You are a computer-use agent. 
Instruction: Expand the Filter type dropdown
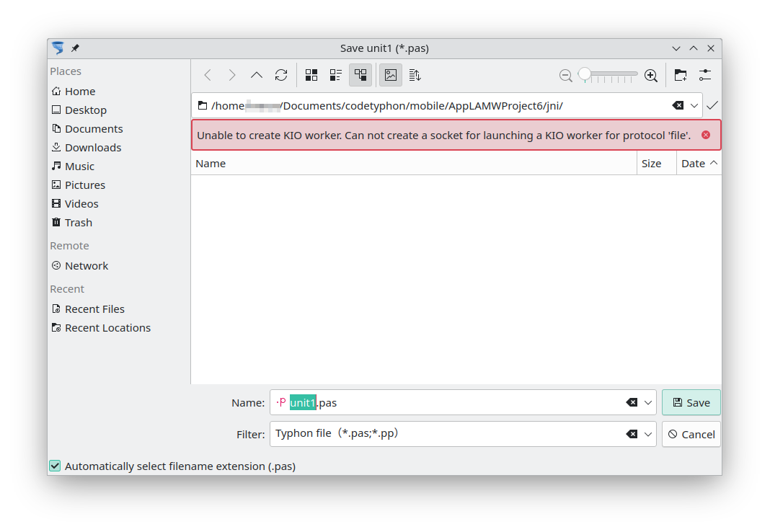[x=648, y=435]
